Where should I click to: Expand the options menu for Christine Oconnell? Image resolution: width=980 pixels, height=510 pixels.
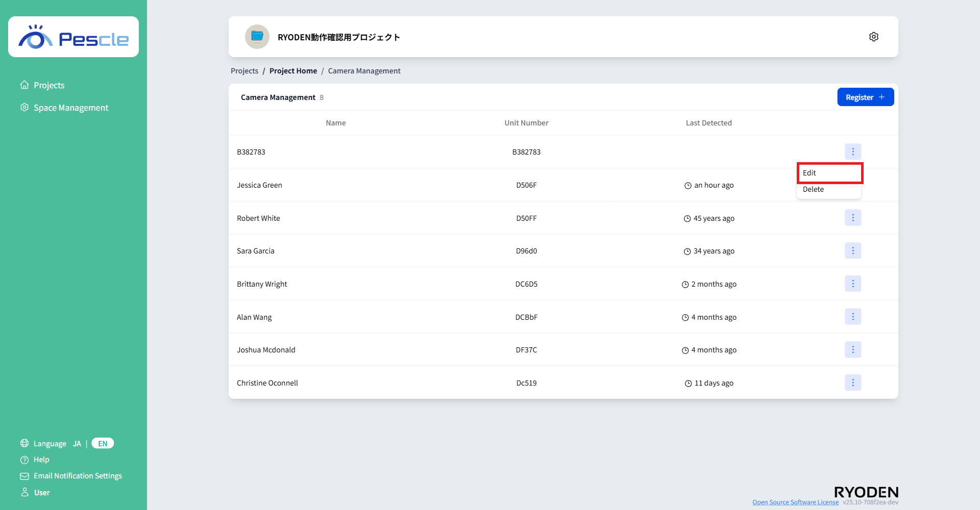(x=852, y=382)
